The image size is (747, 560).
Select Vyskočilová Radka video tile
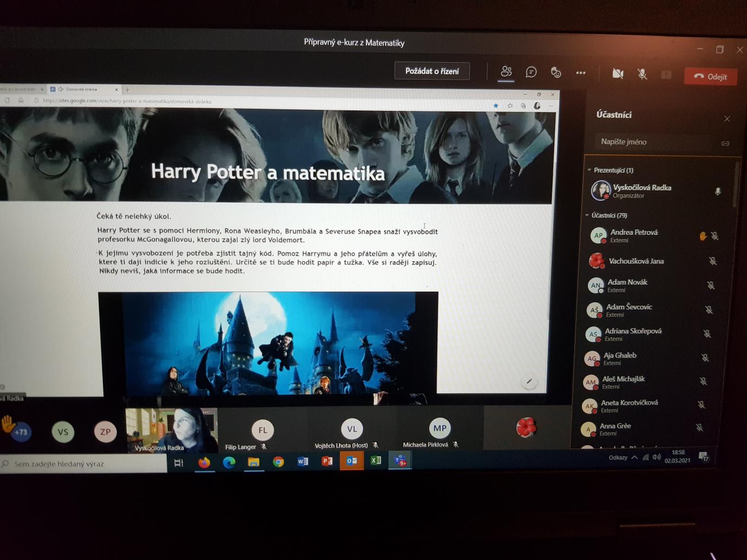click(172, 430)
